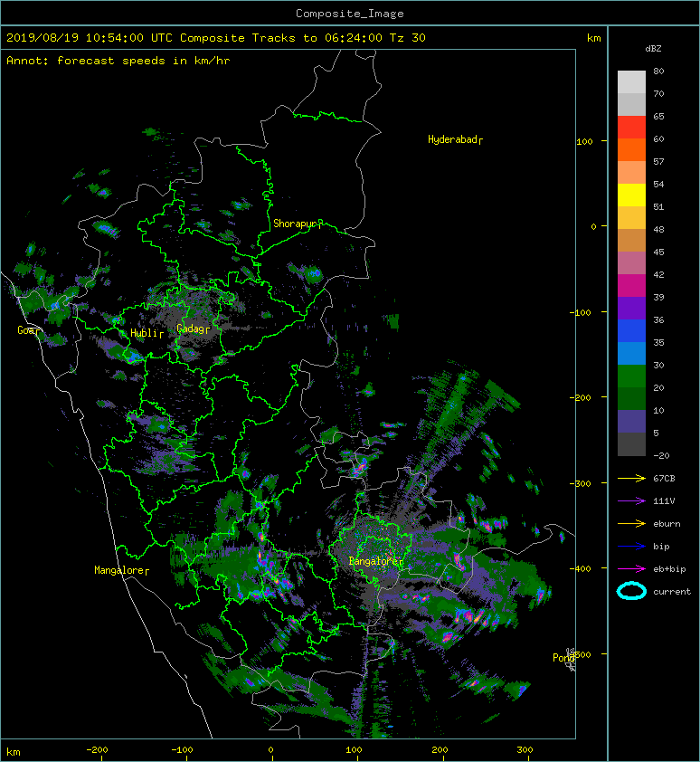Pick the bright green swatch between 30 and 20

(x=631, y=376)
